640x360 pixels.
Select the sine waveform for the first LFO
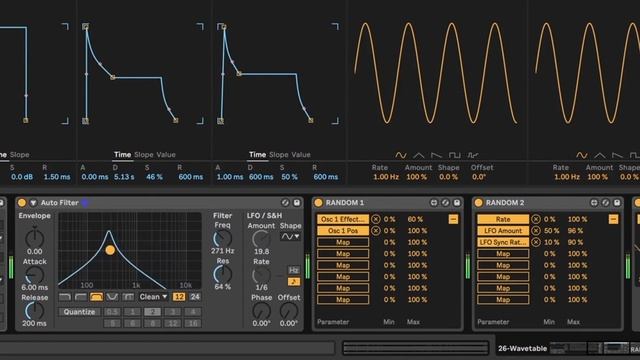coord(401,155)
